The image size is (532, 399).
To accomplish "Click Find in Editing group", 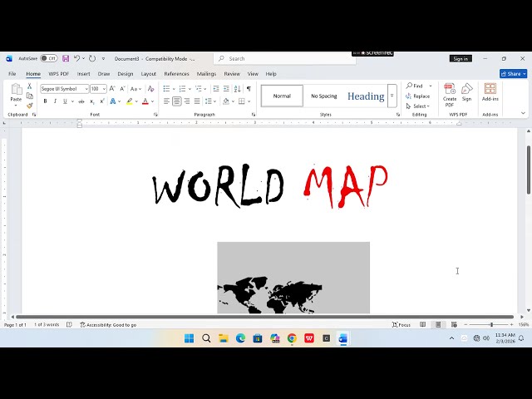I will (415, 86).
